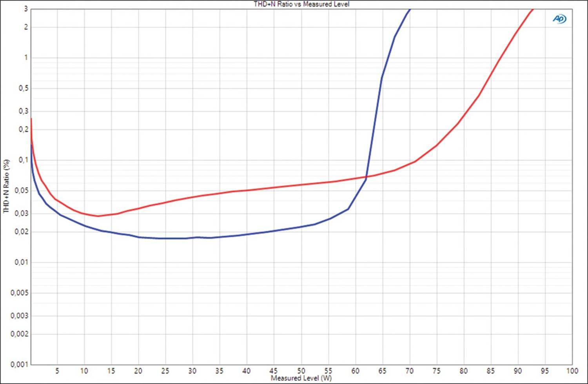Click the y-axis tick label '0,001'
This screenshot has width=588, height=384.
click(x=20, y=364)
